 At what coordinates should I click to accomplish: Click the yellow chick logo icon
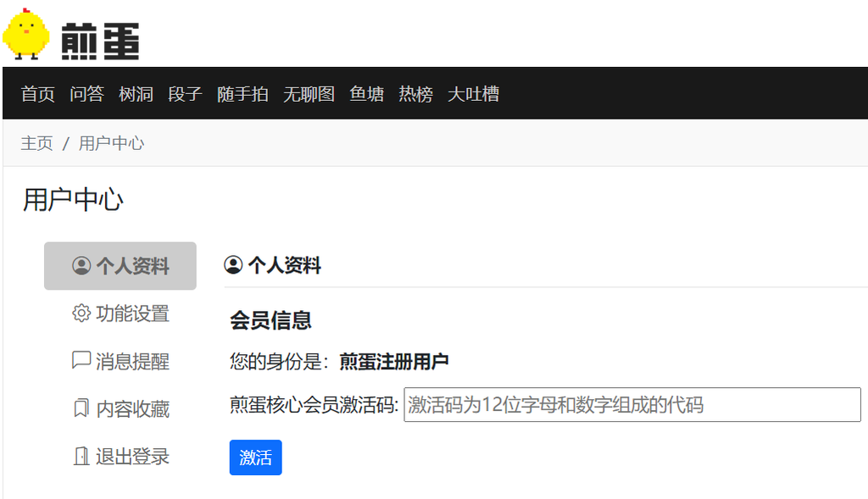tap(26, 34)
